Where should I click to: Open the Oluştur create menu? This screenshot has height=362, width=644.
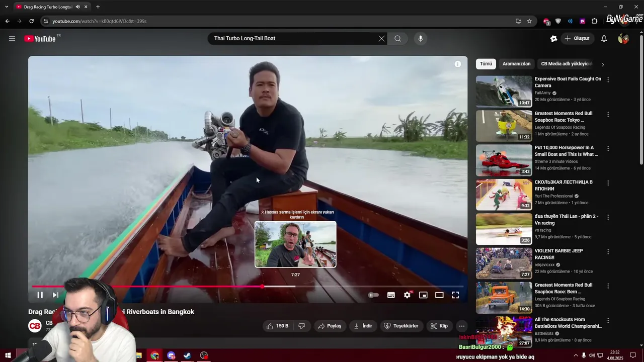[x=577, y=38]
